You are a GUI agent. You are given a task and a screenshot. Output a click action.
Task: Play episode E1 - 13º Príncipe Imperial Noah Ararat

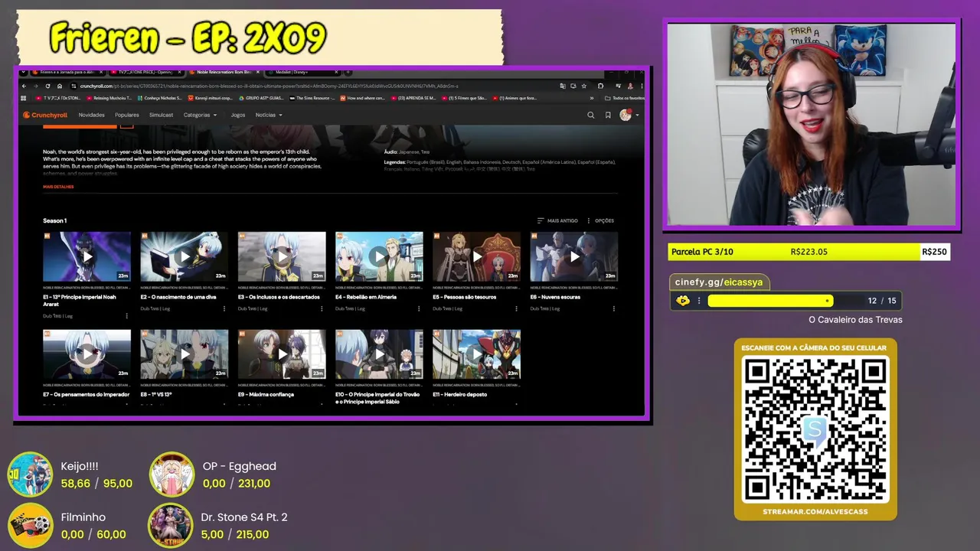(x=87, y=257)
